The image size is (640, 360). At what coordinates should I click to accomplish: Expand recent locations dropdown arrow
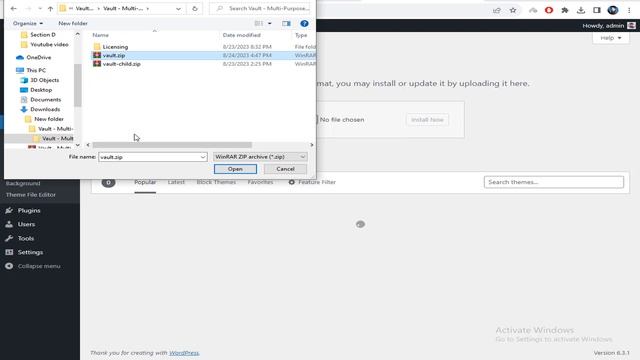(x=40, y=9)
